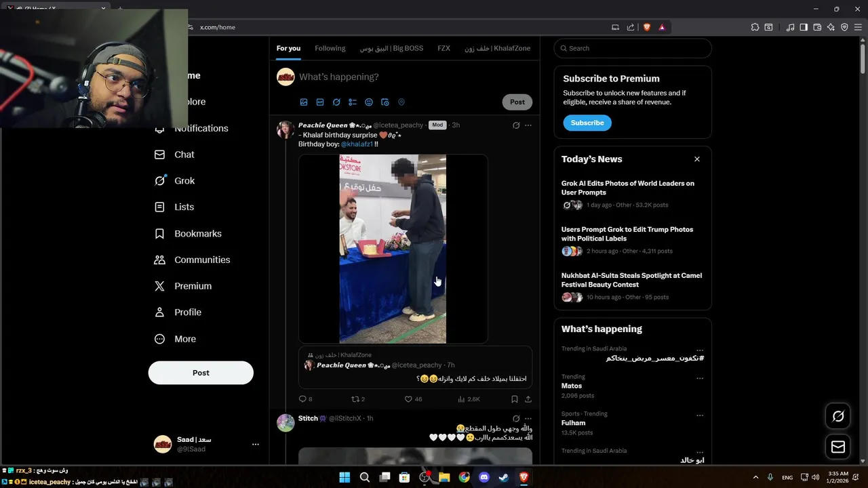868x488 pixels.
Task: Open the KhalafZone tab
Action: tap(498, 48)
